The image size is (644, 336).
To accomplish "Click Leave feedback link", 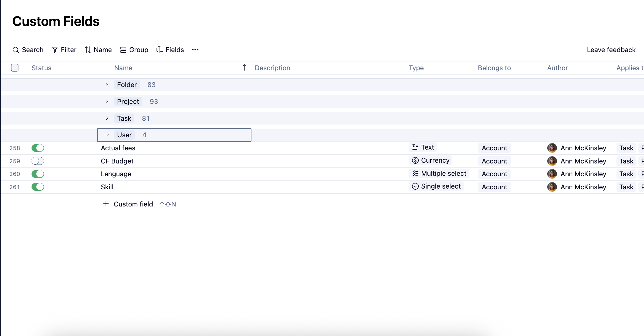I will point(611,50).
